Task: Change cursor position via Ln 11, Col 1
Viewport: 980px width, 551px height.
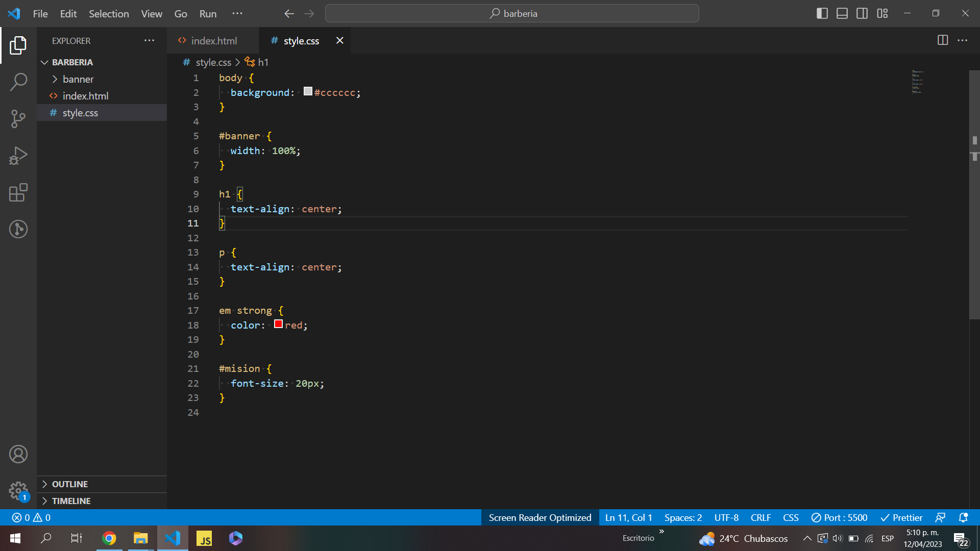Action: tap(629, 517)
